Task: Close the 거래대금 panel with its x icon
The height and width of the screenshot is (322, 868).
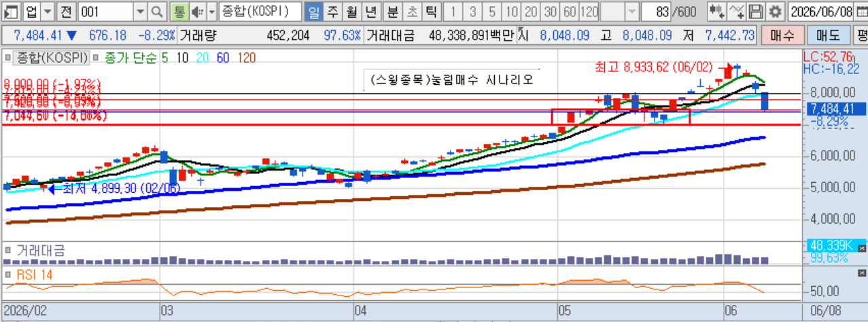Action: pos(863,250)
